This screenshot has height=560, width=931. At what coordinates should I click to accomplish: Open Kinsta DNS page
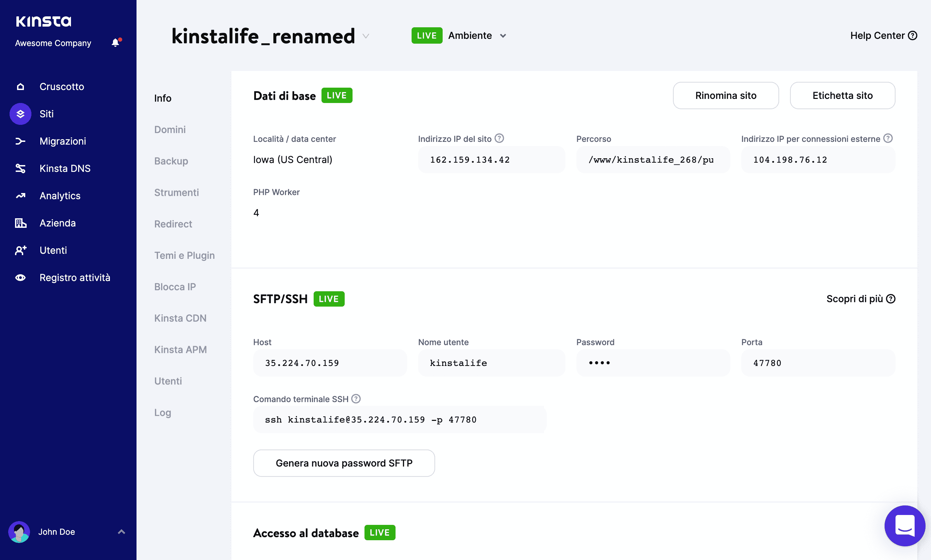click(x=65, y=168)
